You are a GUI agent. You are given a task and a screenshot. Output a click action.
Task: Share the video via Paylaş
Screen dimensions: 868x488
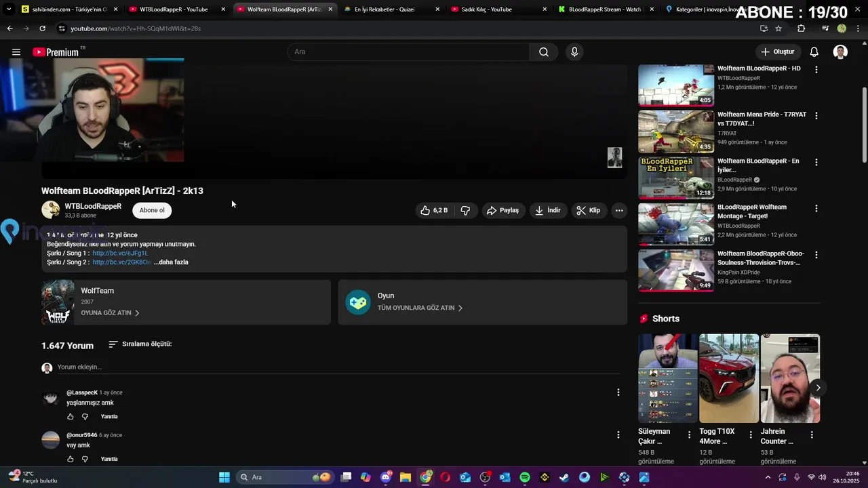[502, 211]
